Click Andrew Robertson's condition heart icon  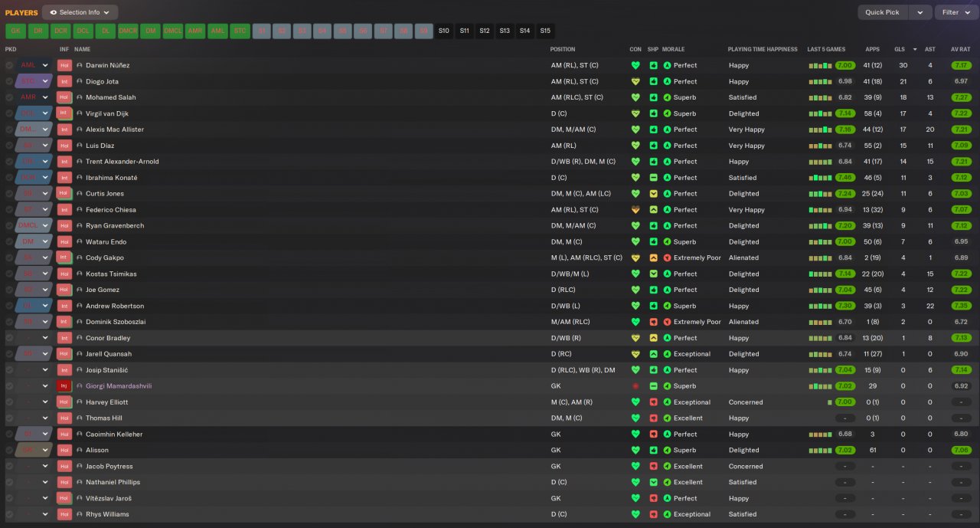click(635, 306)
